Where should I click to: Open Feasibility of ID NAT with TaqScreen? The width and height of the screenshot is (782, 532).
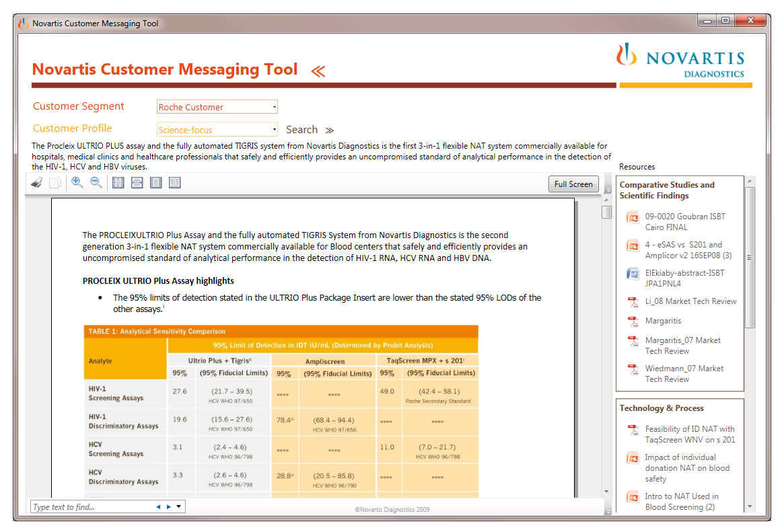tap(690, 434)
